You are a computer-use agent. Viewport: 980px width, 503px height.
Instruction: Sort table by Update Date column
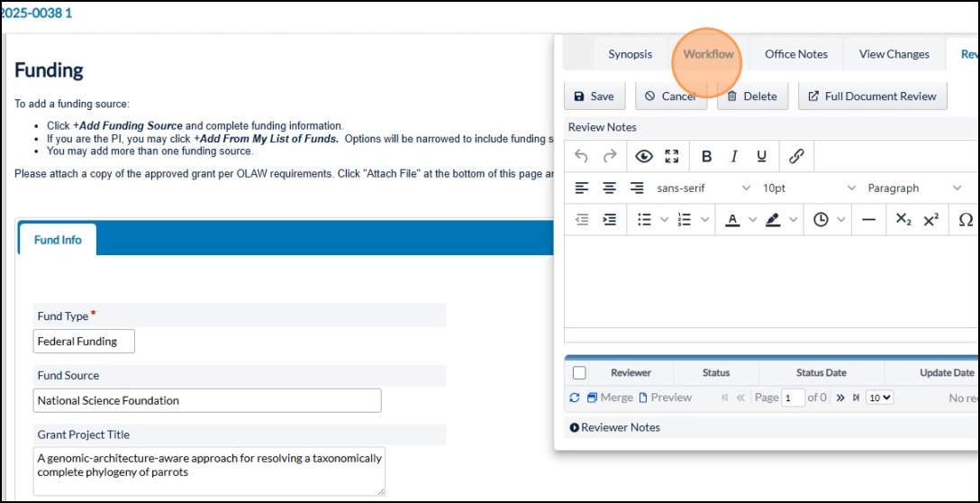(x=947, y=373)
